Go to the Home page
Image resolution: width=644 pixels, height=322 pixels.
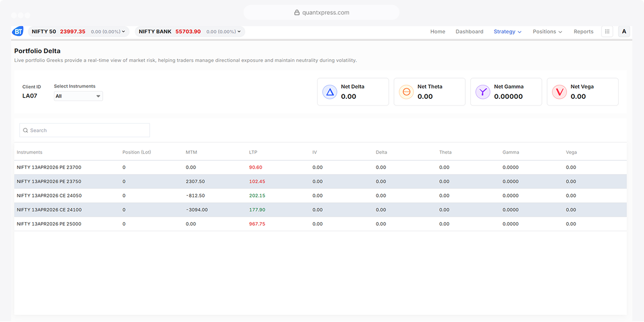[x=438, y=32]
